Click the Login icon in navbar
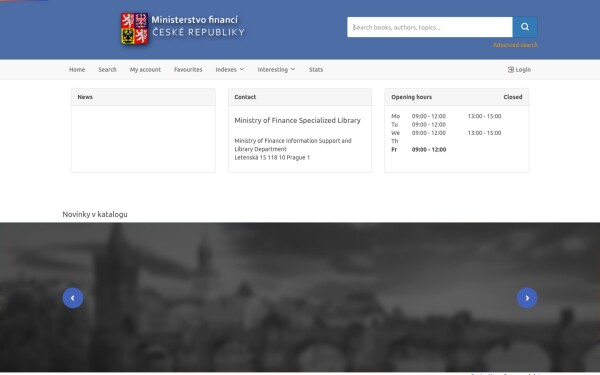This screenshot has height=375, width=600. tap(510, 69)
